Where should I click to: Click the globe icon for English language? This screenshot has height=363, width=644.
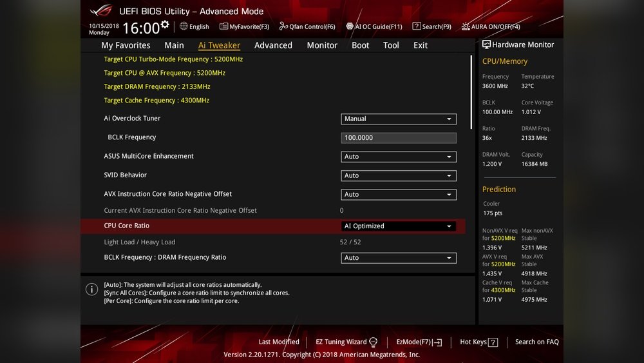pos(184,26)
